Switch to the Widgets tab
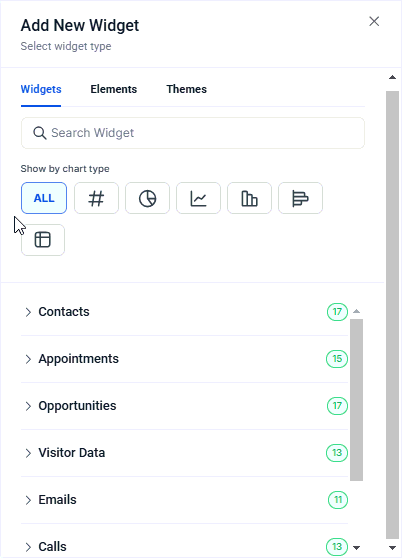The image size is (402, 558). click(x=41, y=89)
